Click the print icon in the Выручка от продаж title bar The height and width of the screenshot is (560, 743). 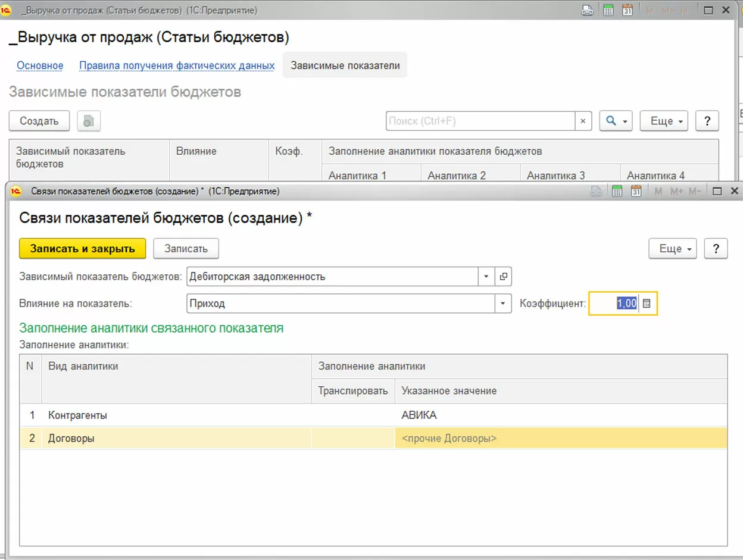coord(588,11)
